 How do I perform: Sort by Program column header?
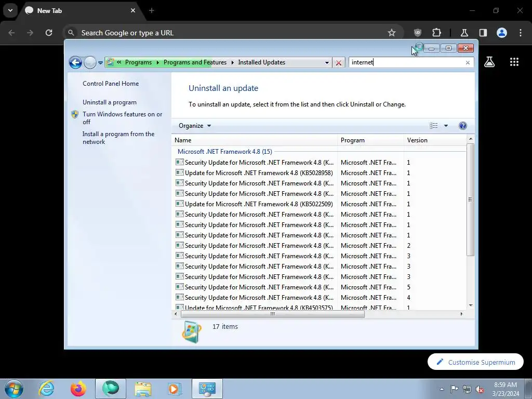(x=370, y=140)
